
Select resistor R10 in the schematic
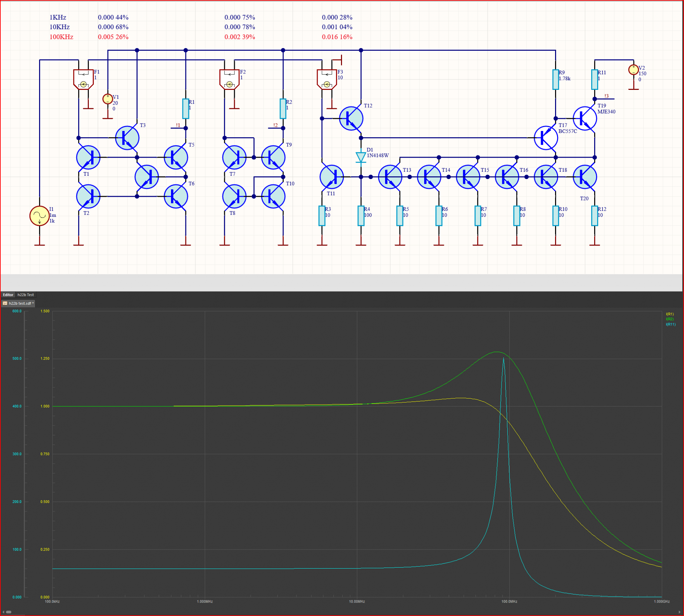tap(555, 216)
